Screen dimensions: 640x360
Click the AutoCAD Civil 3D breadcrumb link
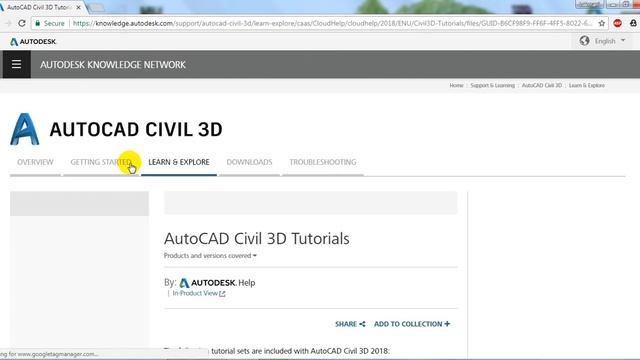(542, 85)
